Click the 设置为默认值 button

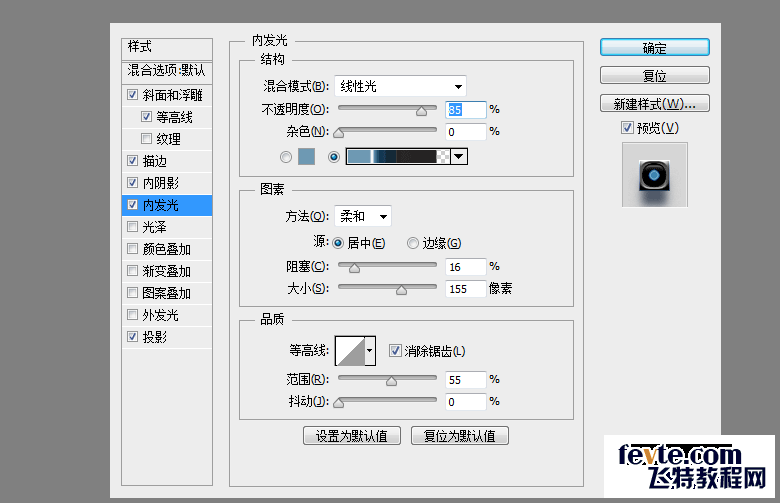[x=352, y=436]
